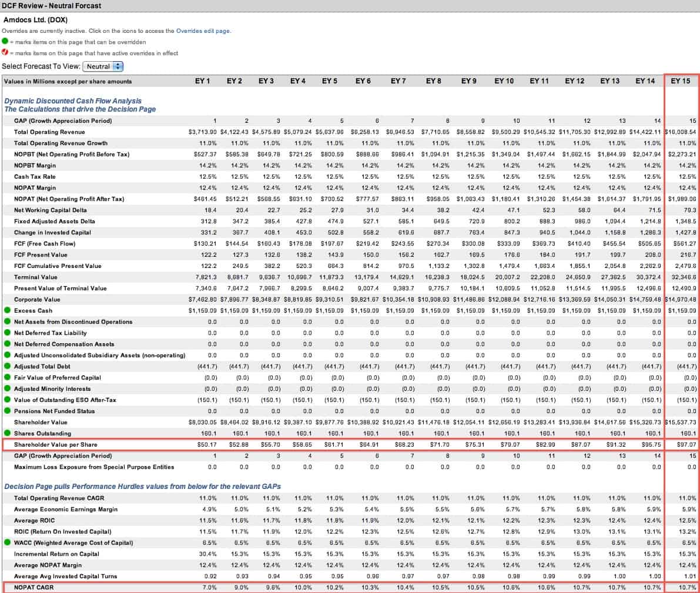Click the Corporate Value row label
The image size is (700, 593).
tap(37, 299)
